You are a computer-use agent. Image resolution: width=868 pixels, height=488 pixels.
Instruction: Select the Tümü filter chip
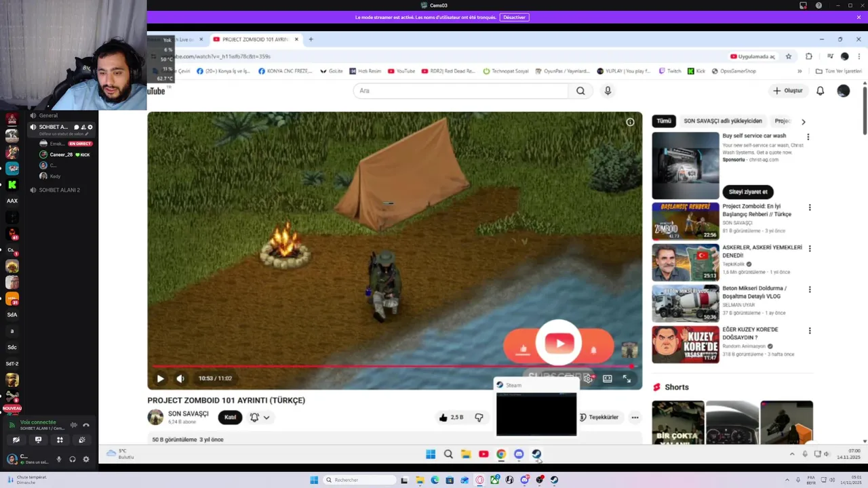pyautogui.click(x=664, y=121)
